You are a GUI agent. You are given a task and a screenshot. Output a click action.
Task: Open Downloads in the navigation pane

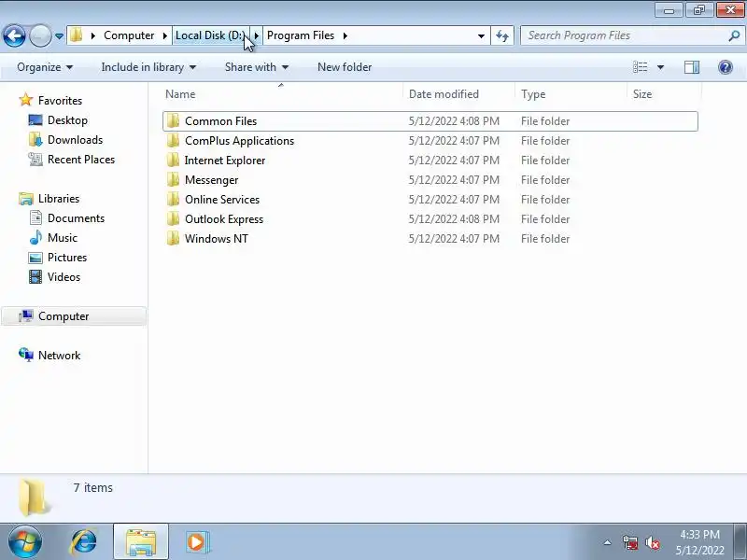tap(76, 139)
